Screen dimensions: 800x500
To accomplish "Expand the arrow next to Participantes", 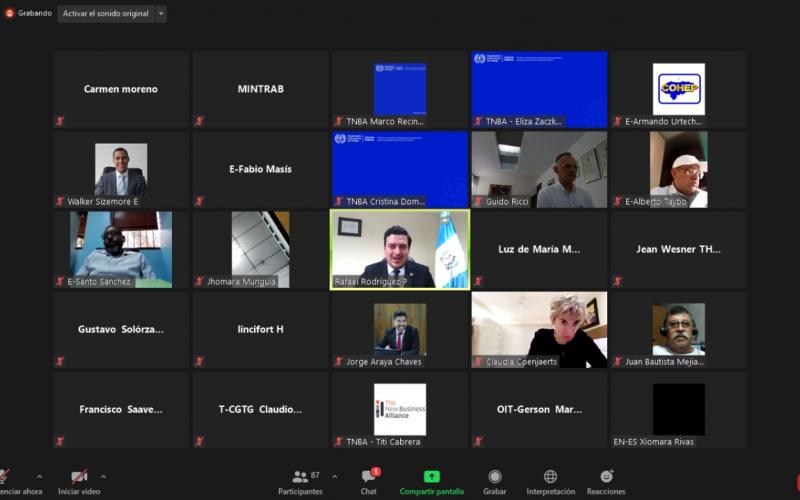I will click(x=334, y=476).
